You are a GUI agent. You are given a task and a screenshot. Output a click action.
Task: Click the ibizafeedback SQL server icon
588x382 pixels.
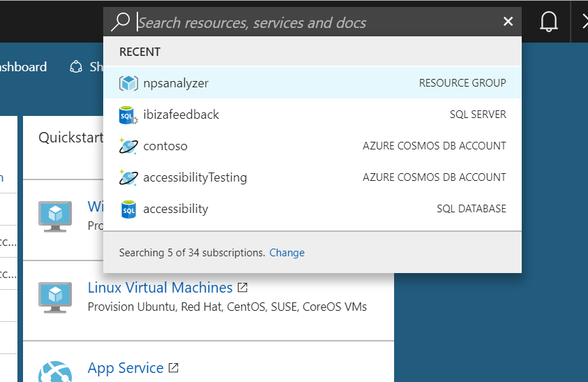tap(128, 115)
